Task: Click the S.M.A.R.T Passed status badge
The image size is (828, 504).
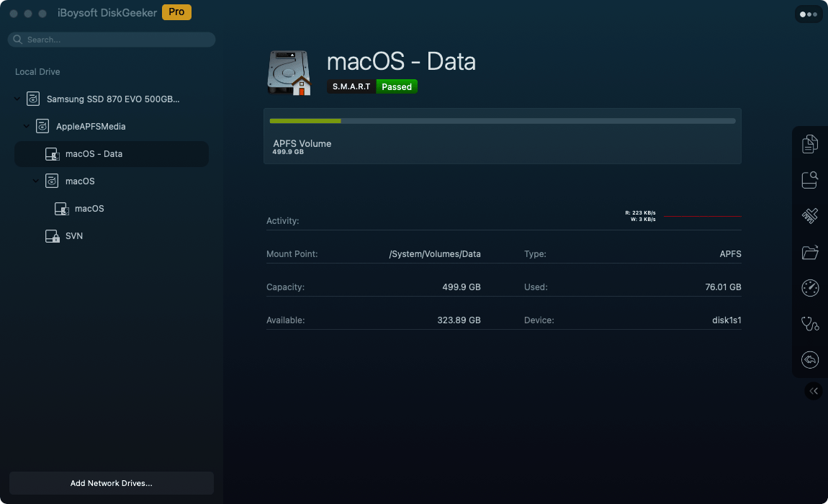Action: [372, 86]
